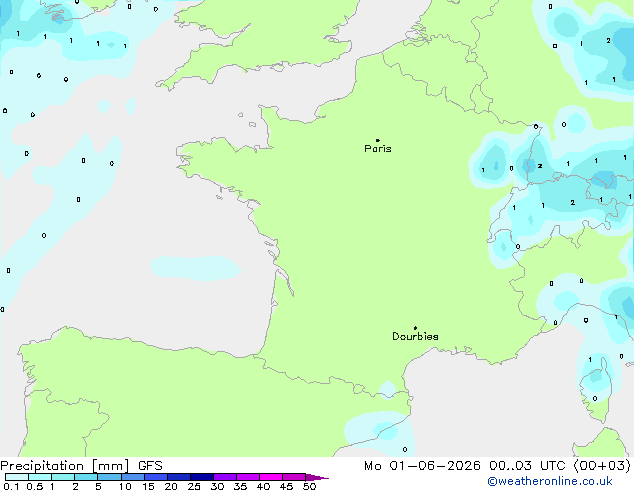Click the '15' legend value

point(148,486)
